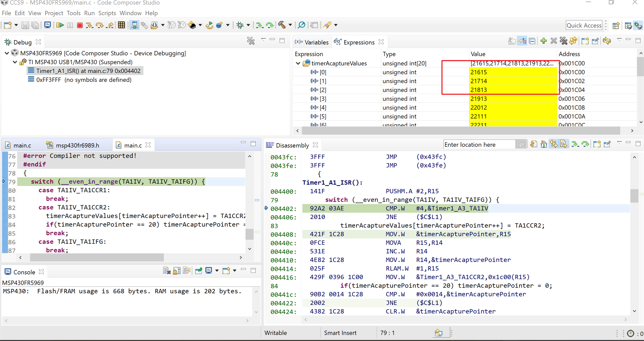This screenshot has width=644, height=341.
Task: Click the Step Into toolbar icon
Action: click(89, 25)
